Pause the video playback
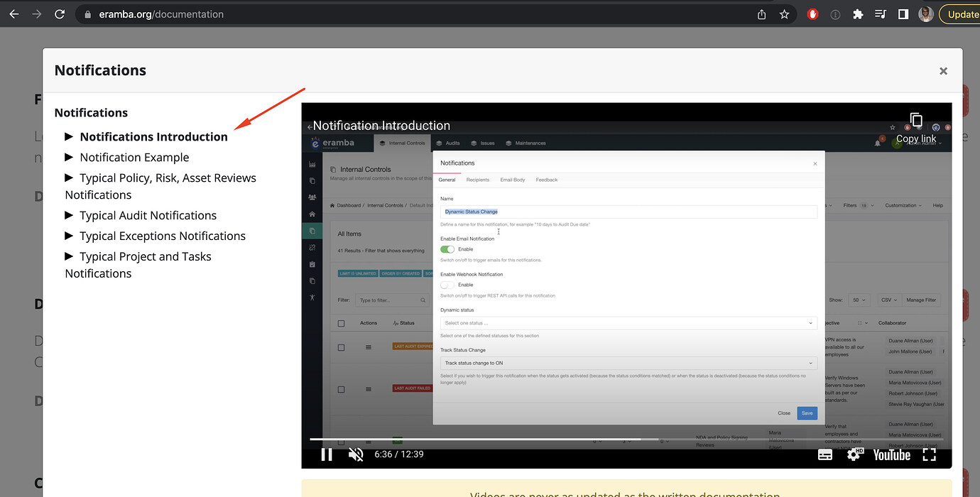Image resolution: width=980 pixels, height=497 pixels. click(327, 454)
